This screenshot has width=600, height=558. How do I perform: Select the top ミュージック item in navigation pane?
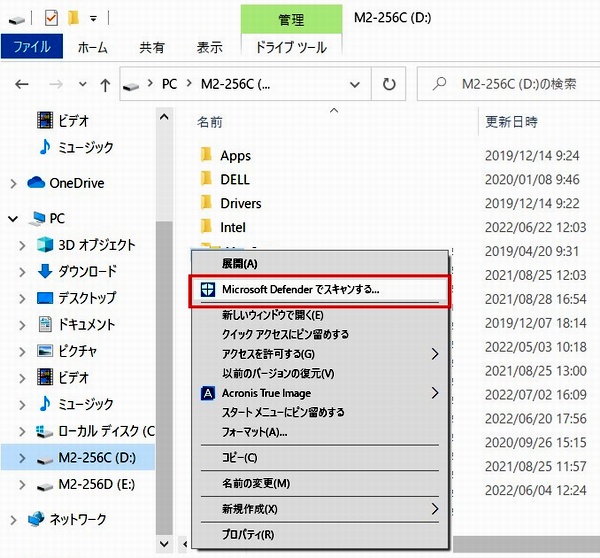pos(76,147)
